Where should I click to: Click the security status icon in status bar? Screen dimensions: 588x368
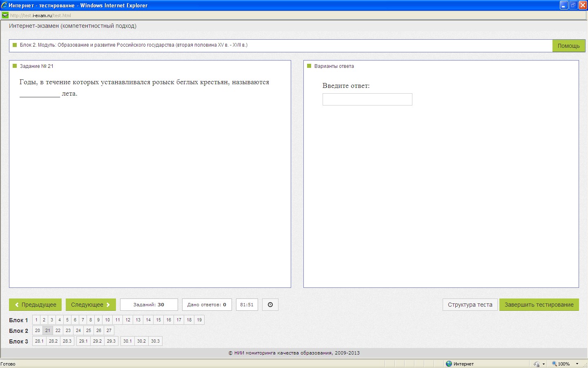click(537, 364)
